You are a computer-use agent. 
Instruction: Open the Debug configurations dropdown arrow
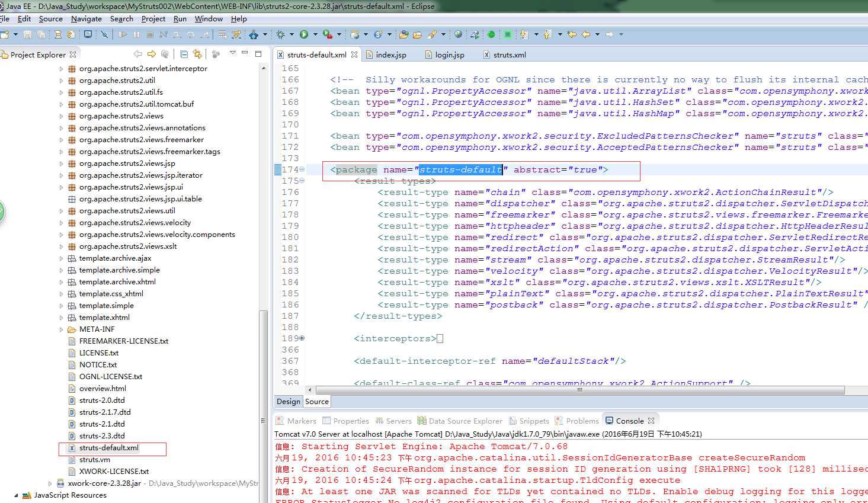click(292, 34)
